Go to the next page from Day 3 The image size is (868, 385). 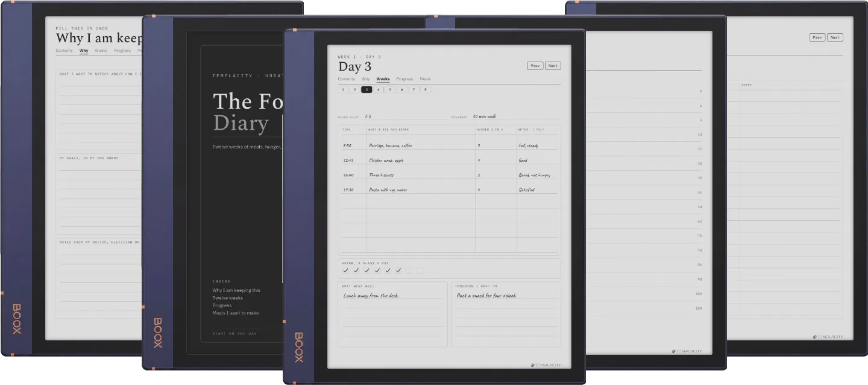pos(553,66)
